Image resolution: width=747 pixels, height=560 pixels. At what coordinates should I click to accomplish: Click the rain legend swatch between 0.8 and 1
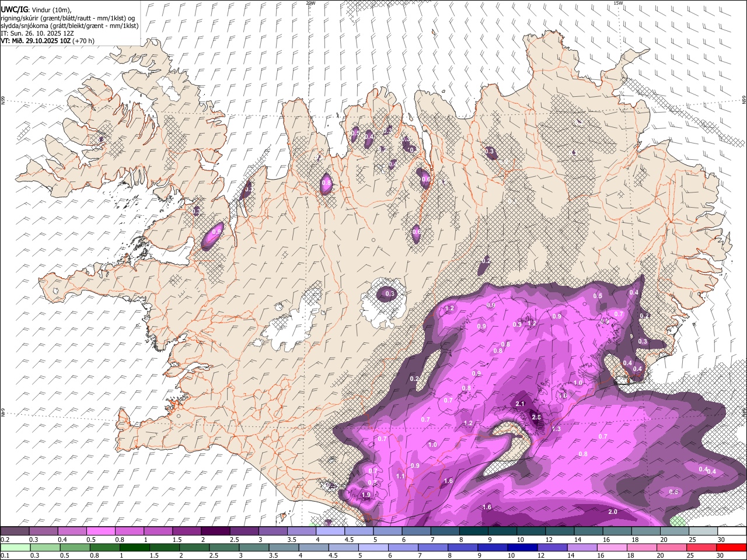click(x=105, y=547)
